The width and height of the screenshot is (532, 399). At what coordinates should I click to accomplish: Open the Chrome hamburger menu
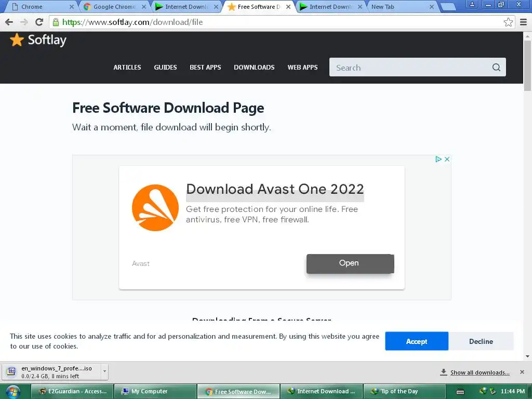[x=524, y=22]
